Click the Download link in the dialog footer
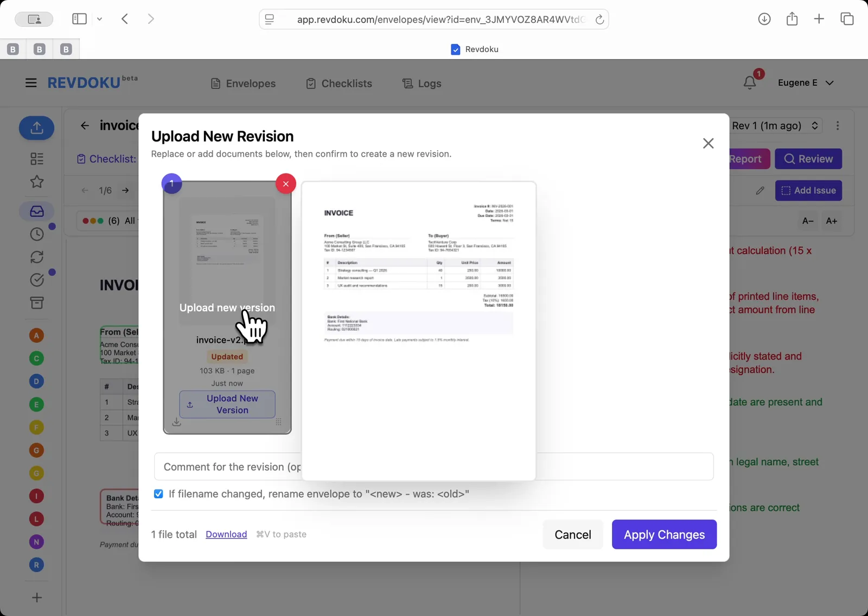Screen dimensions: 868x616 coord(226,534)
